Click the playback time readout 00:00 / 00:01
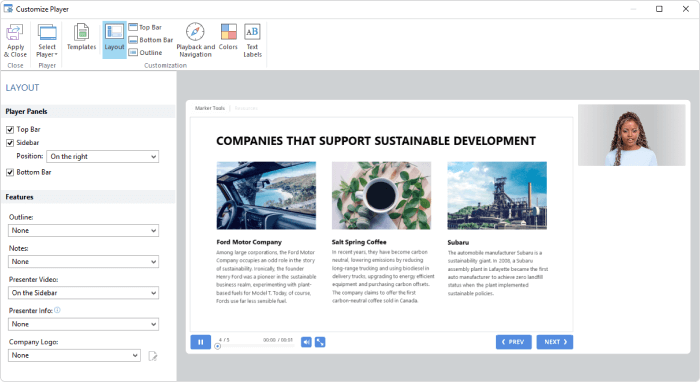Viewport: 700px width, 382px height. (278, 340)
